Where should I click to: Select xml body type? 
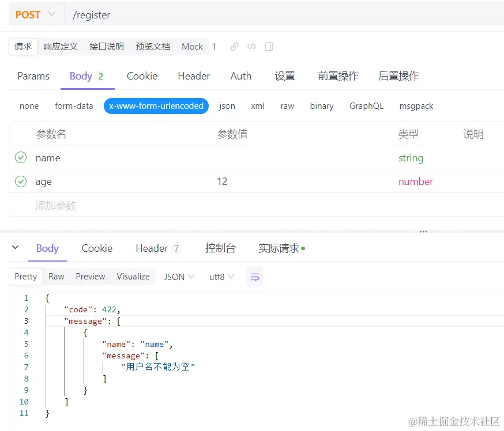coord(258,106)
